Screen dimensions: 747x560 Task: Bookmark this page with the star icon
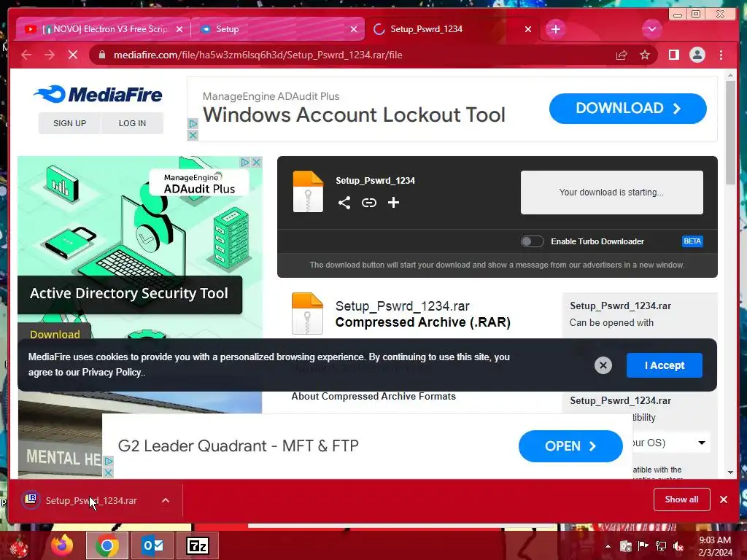[645, 55]
